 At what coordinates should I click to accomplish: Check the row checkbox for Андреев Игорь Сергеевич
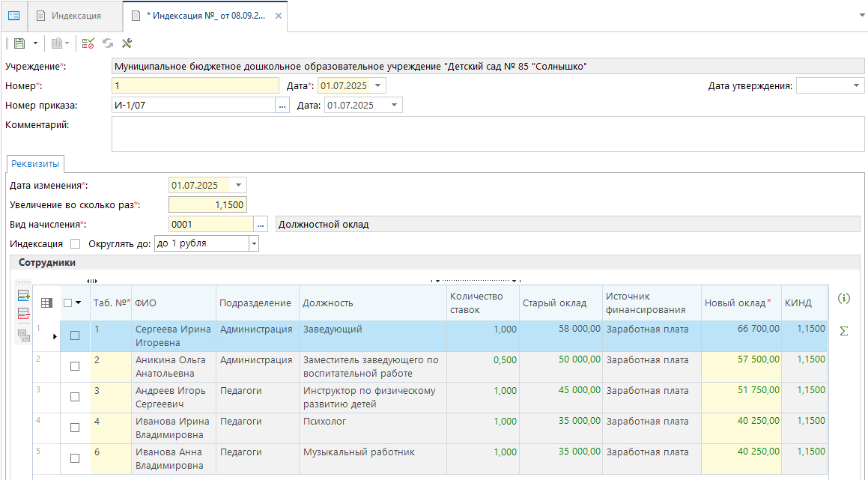point(75,397)
